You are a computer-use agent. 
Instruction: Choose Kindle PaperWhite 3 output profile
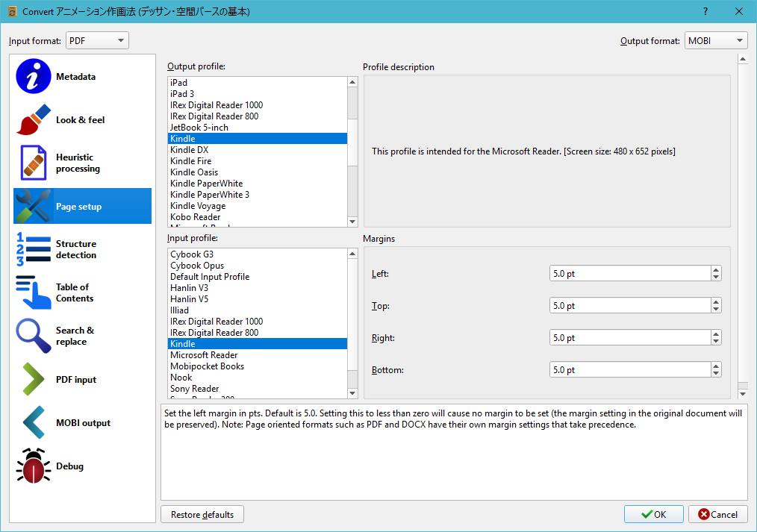(258, 195)
